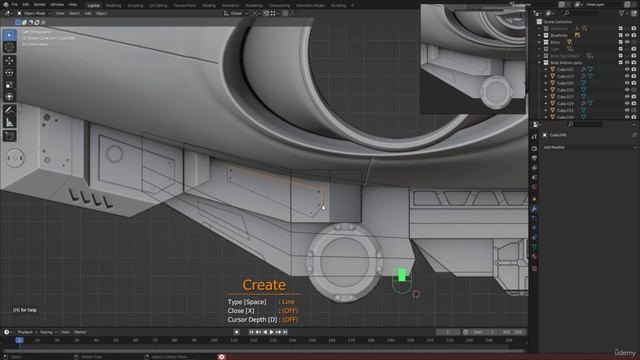Expand the Extra collection
The height and width of the screenshot is (360, 640).
pos(540,42)
